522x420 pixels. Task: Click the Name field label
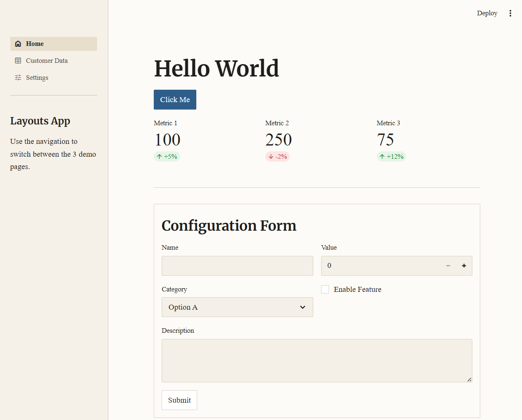[x=170, y=248]
